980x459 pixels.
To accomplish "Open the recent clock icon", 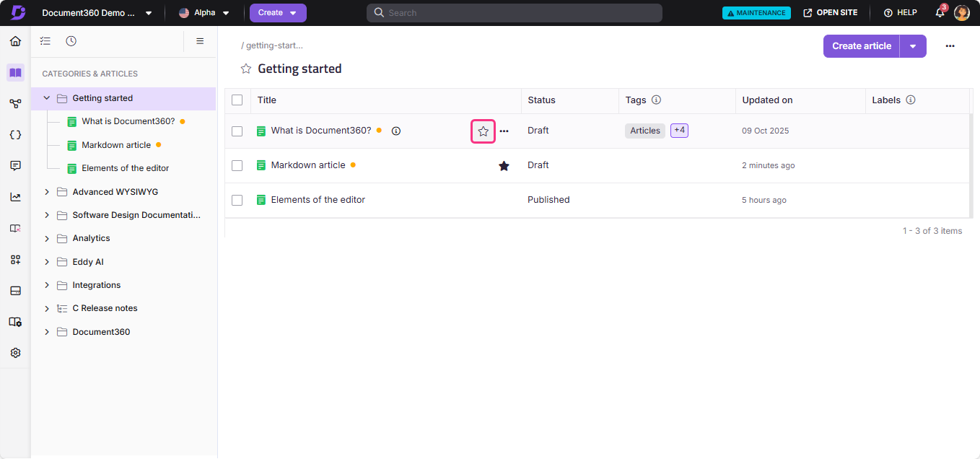I will [x=71, y=41].
